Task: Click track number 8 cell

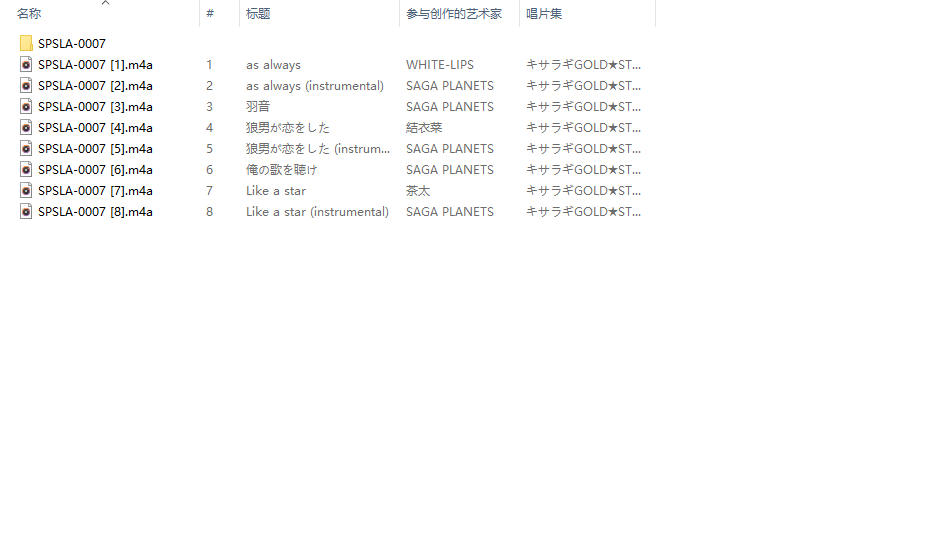Action: [x=209, y=211]
